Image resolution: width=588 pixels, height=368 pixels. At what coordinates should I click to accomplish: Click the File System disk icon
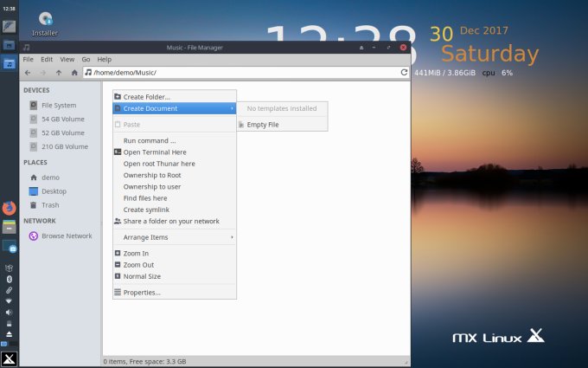[34, 105]
